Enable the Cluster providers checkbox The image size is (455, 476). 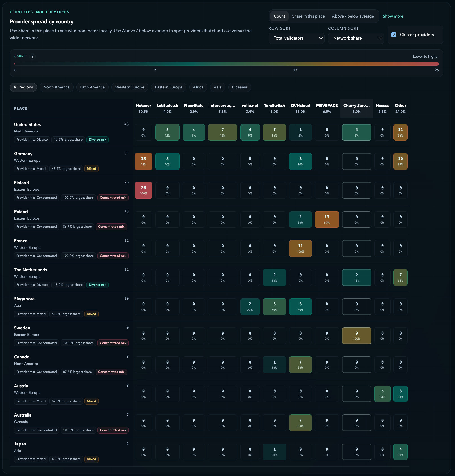pyautogui.click(x=394, y=35)
